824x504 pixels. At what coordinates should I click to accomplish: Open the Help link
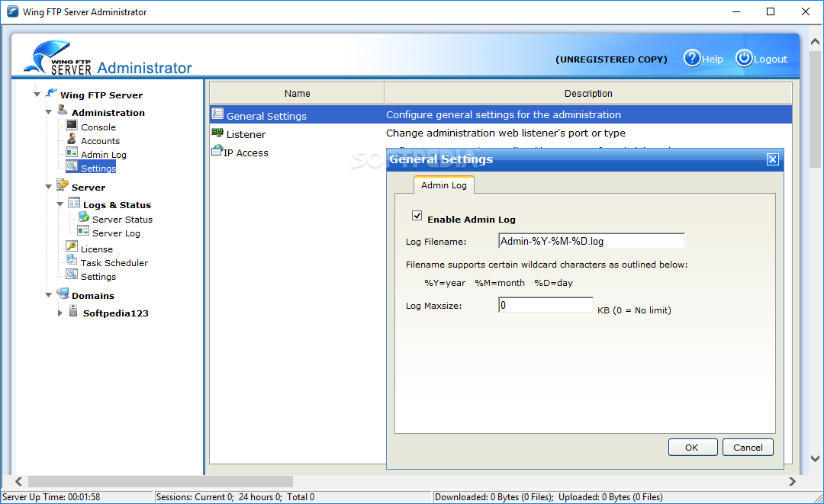712,59
